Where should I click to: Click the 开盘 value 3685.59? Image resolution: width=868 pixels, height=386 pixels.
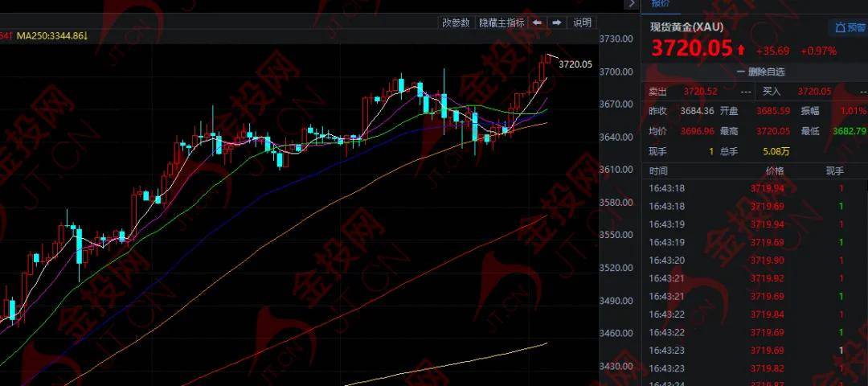point(773,111)
